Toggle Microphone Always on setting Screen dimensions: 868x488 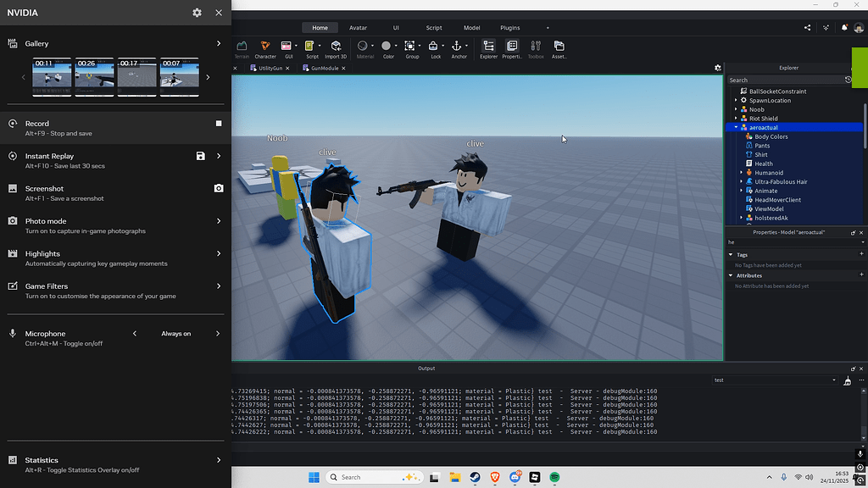click(175, 333)
